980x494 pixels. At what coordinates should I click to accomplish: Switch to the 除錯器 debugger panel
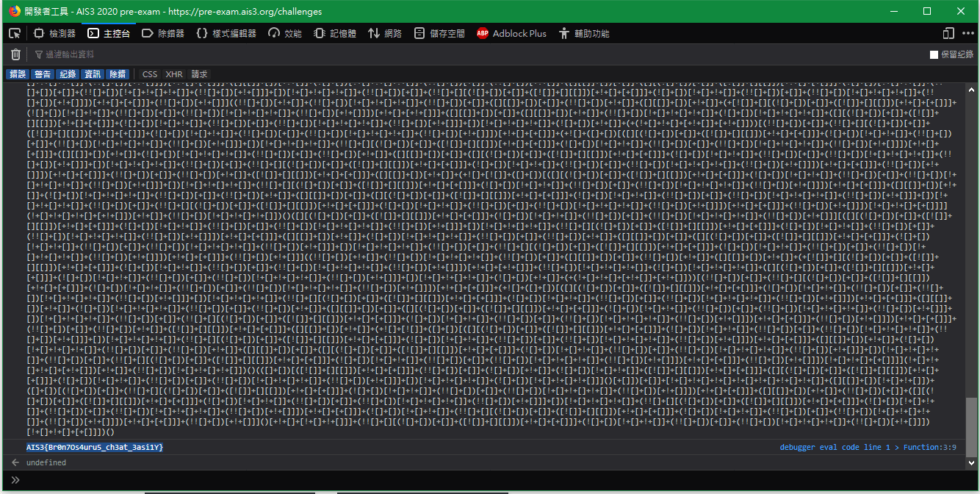(163, 33)
